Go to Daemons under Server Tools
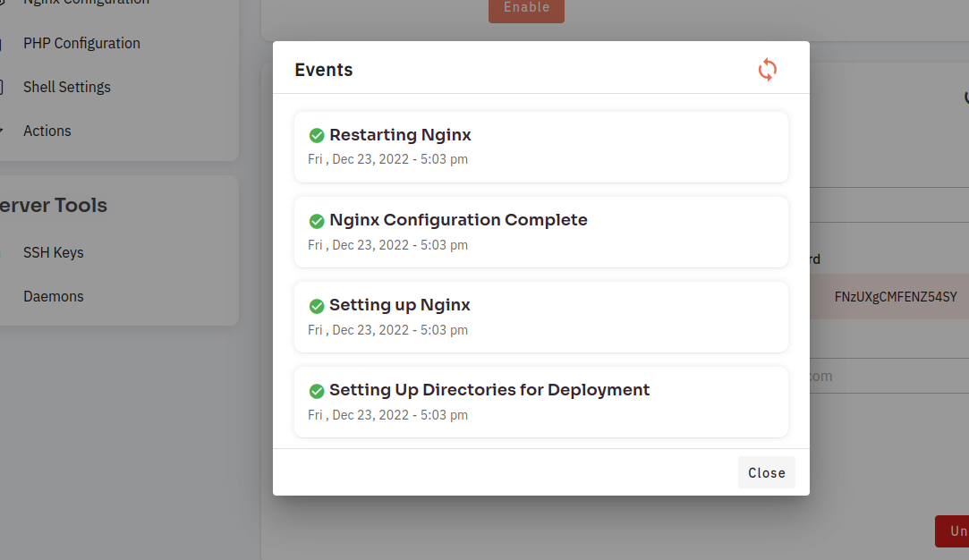The width and height of the screenshot is (969, 560). [x=53, y=297]
